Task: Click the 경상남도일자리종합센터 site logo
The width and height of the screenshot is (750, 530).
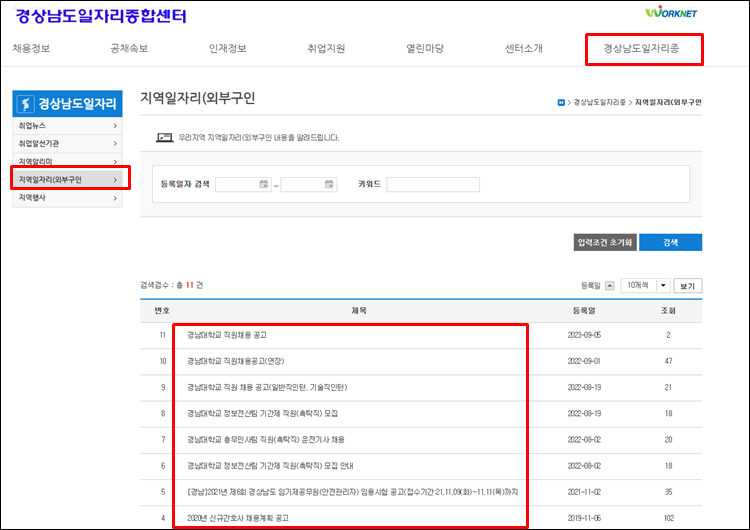Action: [101, 16]
